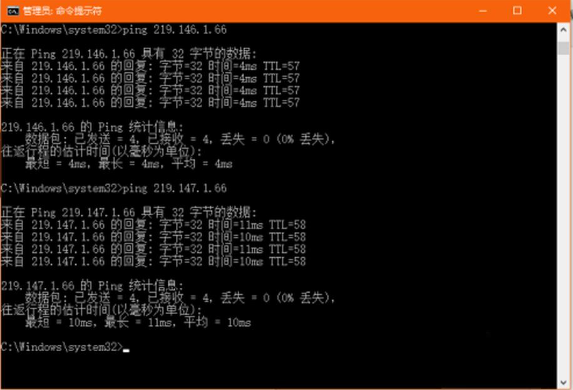The height and width of the screenshot is (390, 573).
Task: Click the title bar text 管理员: 命令提示符
Action: coord(62,11)
